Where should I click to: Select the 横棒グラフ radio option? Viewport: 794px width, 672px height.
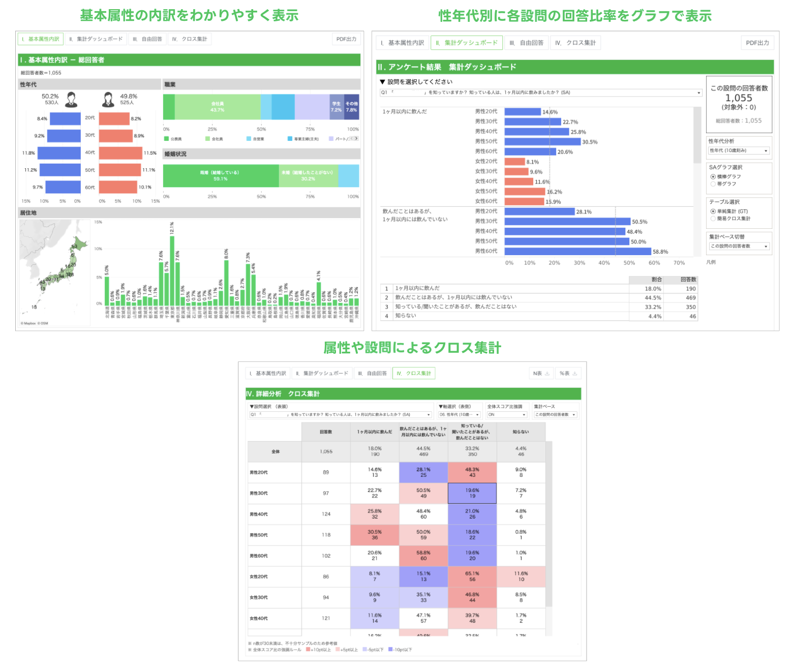pos(713,177)
